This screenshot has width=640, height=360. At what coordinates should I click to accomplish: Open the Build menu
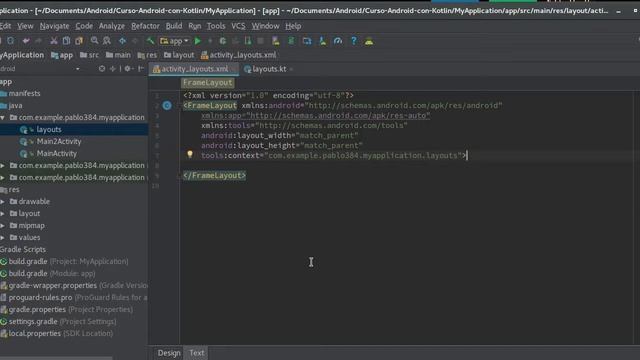(174, 26)
